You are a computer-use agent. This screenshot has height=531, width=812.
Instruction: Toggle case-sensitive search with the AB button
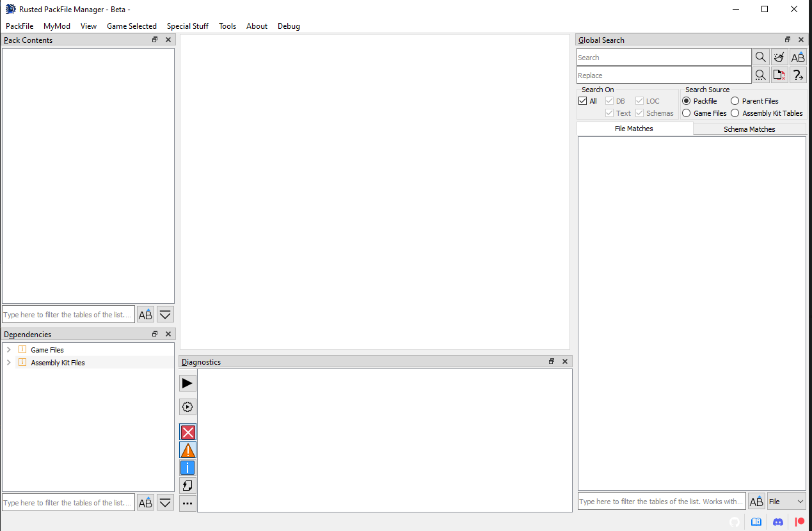click(x=798, y=57)
